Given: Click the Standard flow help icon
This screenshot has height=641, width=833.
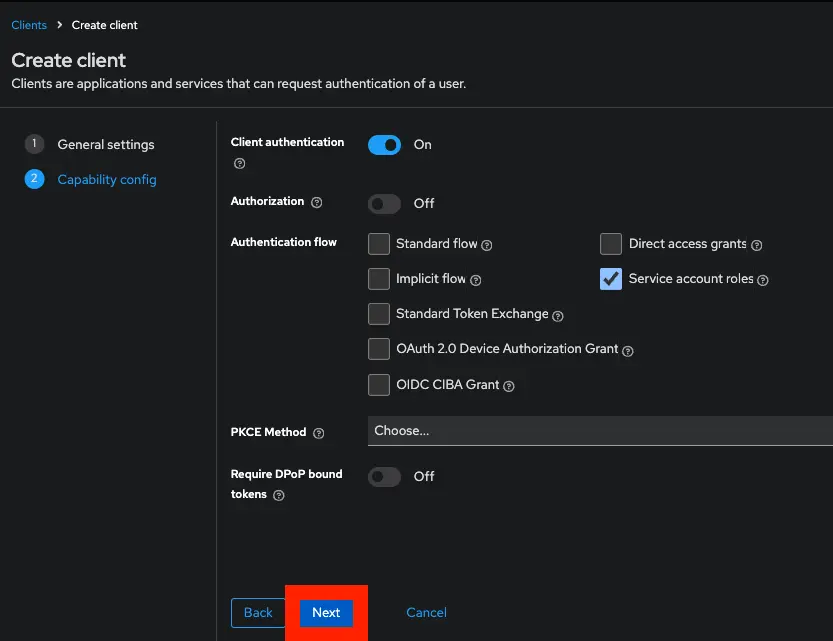Looking at the screenshot, I should pyautogui.click(x=487, y=244).
